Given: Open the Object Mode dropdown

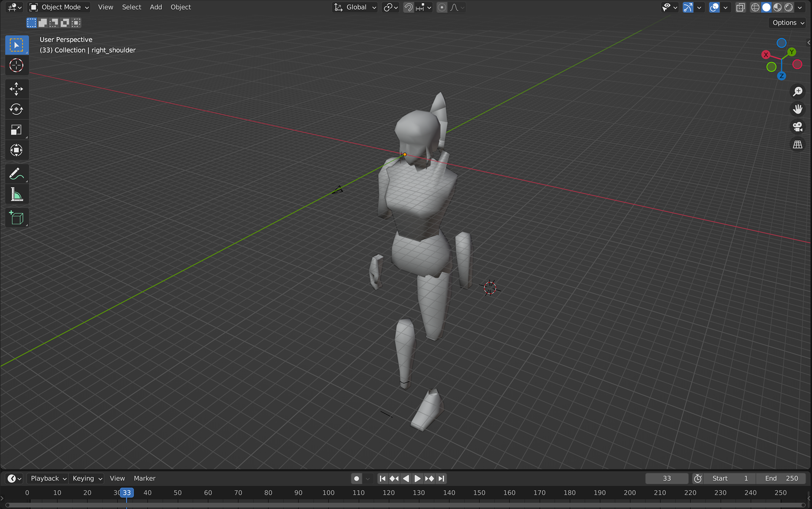Looking at the screenshot, I should coord(59,7).
